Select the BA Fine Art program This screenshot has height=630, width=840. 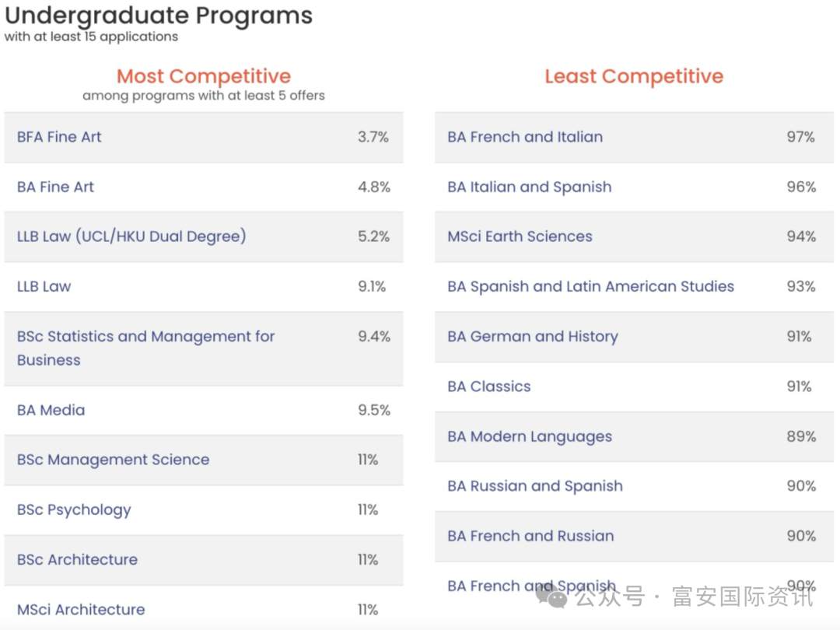pyautogui.click(x=55, y=187)
